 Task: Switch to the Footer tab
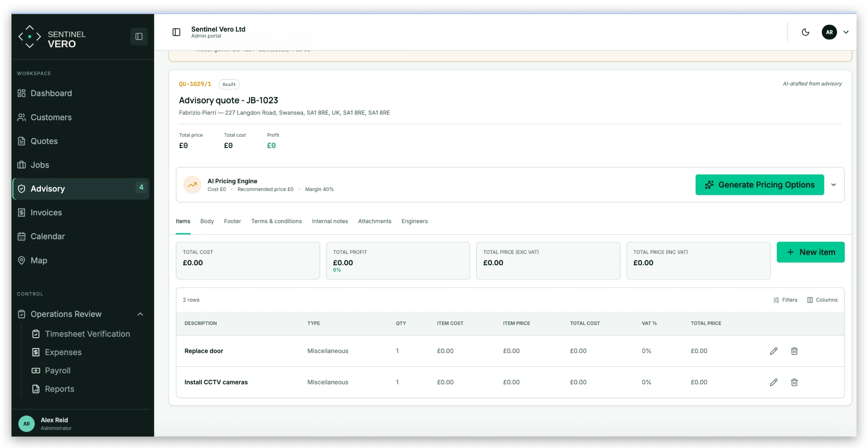coord(232,221)
